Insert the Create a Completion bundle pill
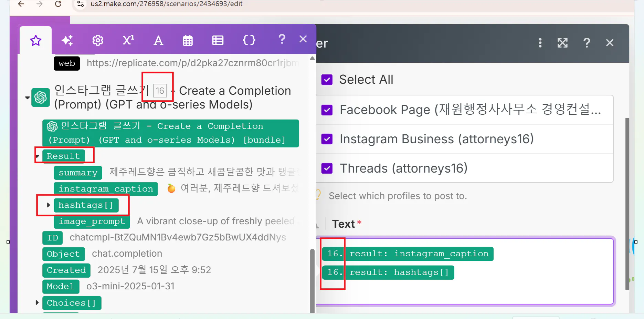 (170, 133)
